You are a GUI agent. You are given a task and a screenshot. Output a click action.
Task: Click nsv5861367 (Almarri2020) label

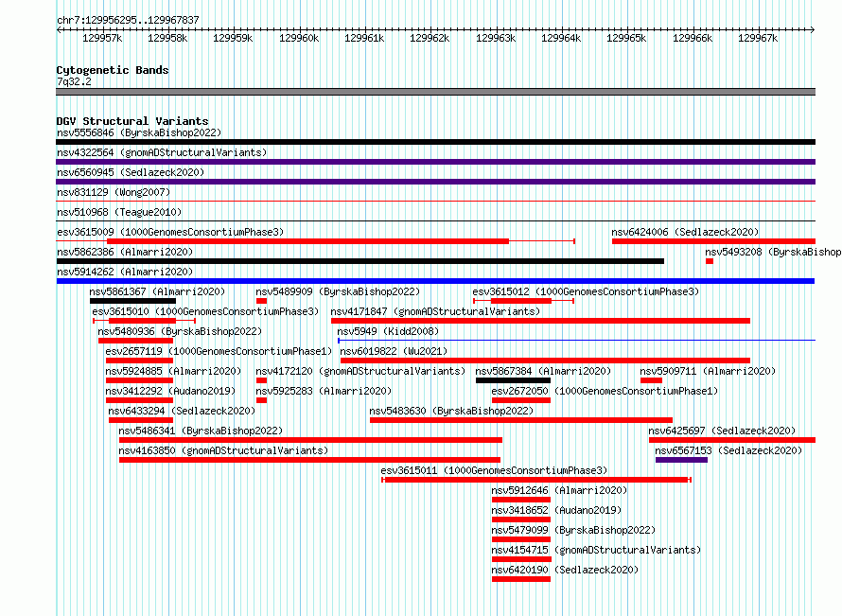click(x=157, y=291)
